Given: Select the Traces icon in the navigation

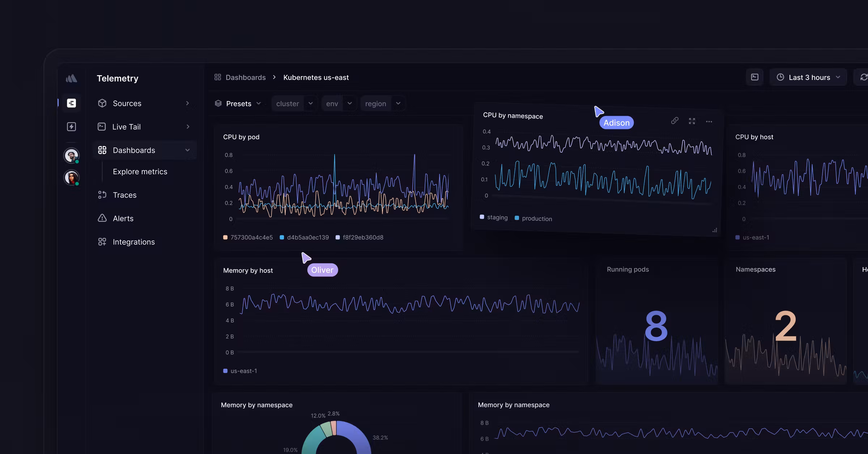Looking at the screenshot, I should (x=102, y=195).
